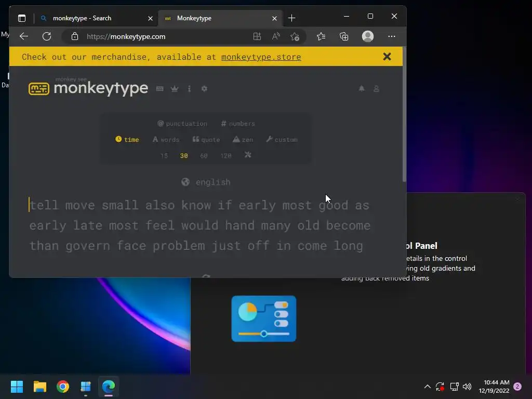Open the taskbar network status icon
The width and height of the screenshot is (532, 399).
click(454, 387)
